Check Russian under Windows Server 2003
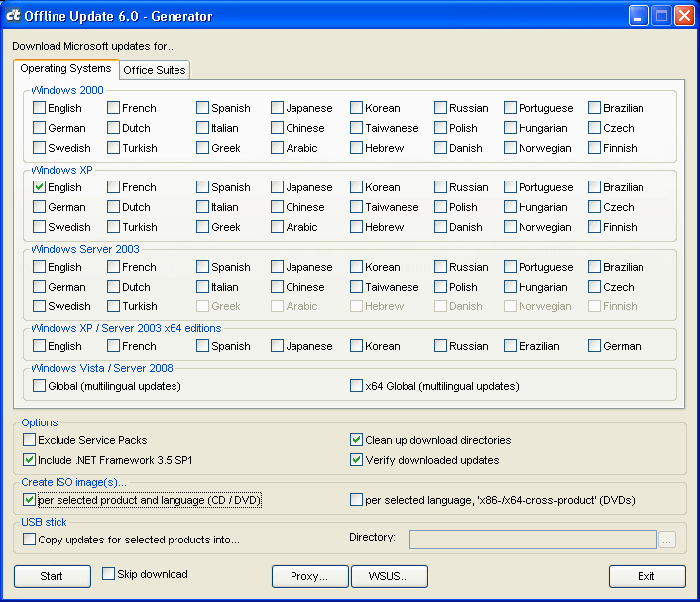The width and height of the screenshot is (700, 602). (x=440, y=267)
